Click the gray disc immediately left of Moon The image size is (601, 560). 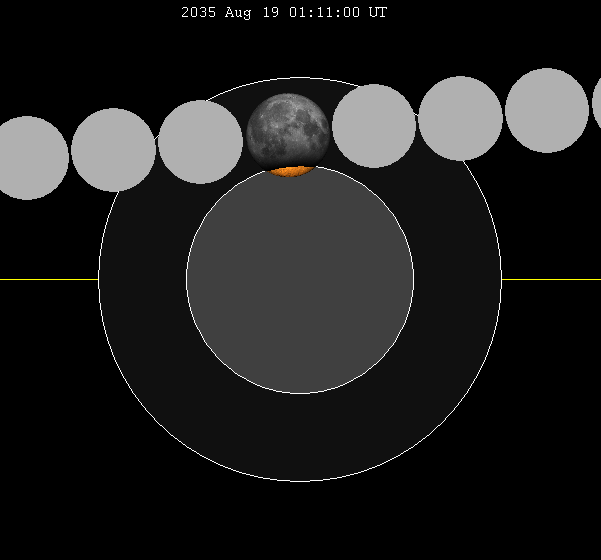coord(200,142)
